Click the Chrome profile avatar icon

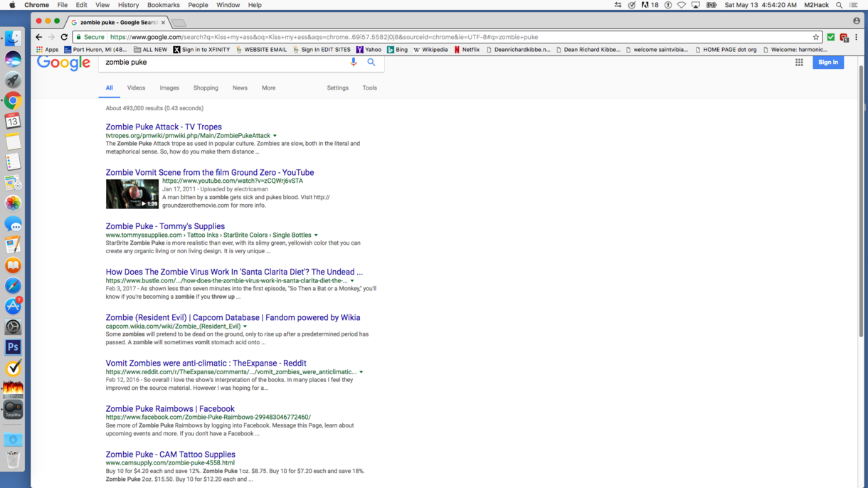857,21
